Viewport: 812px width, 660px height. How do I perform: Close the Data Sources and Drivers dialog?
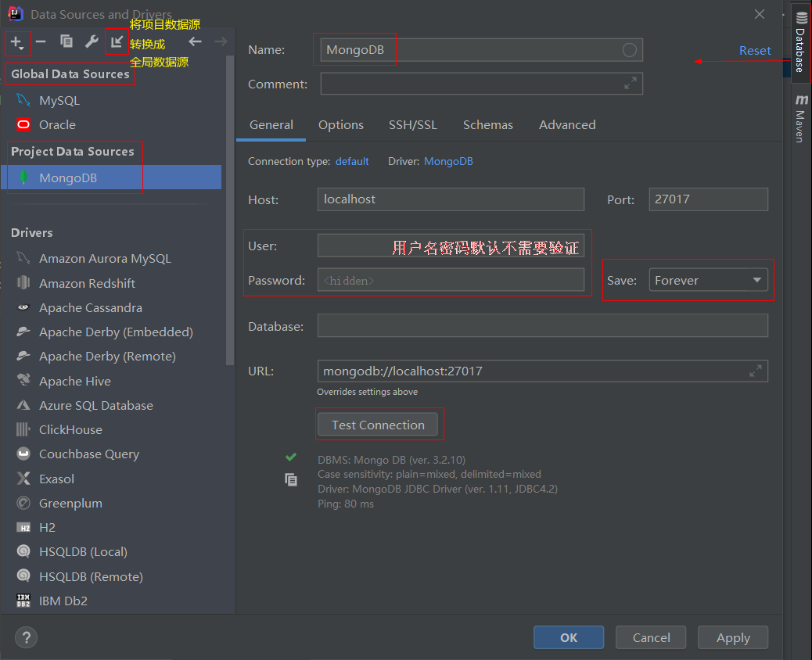click(x=759, y=14)
